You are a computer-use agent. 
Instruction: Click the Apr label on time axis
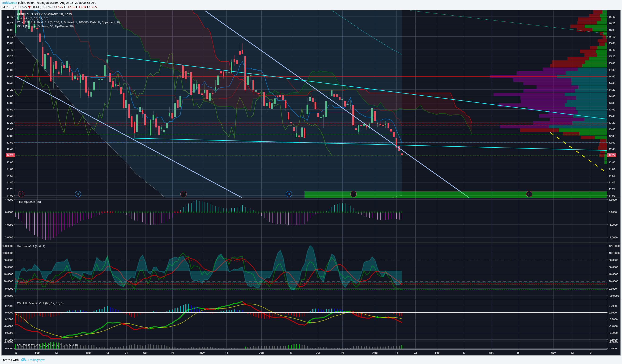[x=145, y=353]
